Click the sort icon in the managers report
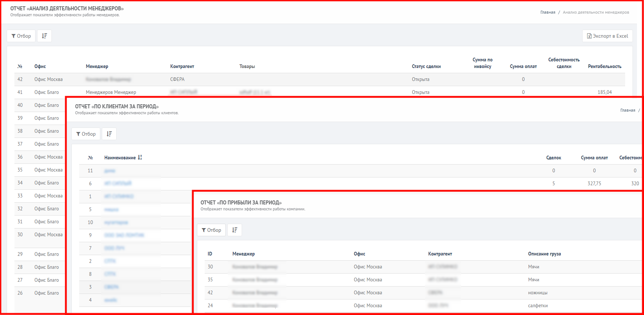The height and width of the screenshot is (315, 644). pyautogui.click(x=44, y=36)
